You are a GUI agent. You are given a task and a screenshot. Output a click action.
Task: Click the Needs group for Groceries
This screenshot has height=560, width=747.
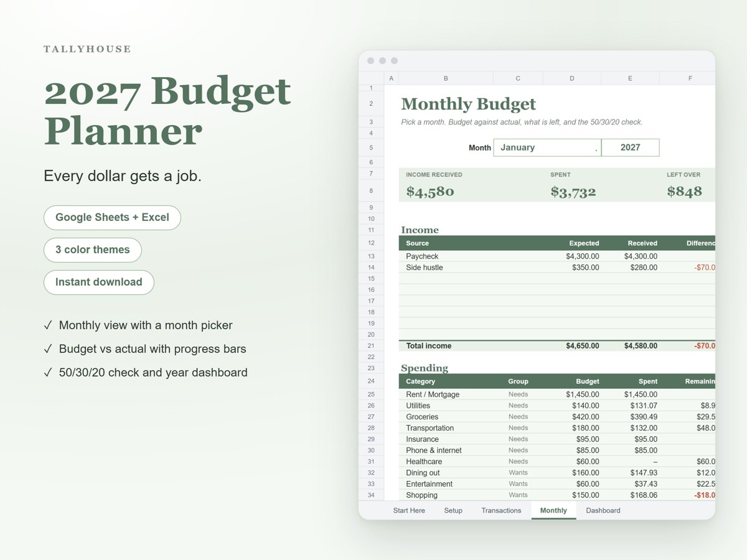(x=518, y=417)
